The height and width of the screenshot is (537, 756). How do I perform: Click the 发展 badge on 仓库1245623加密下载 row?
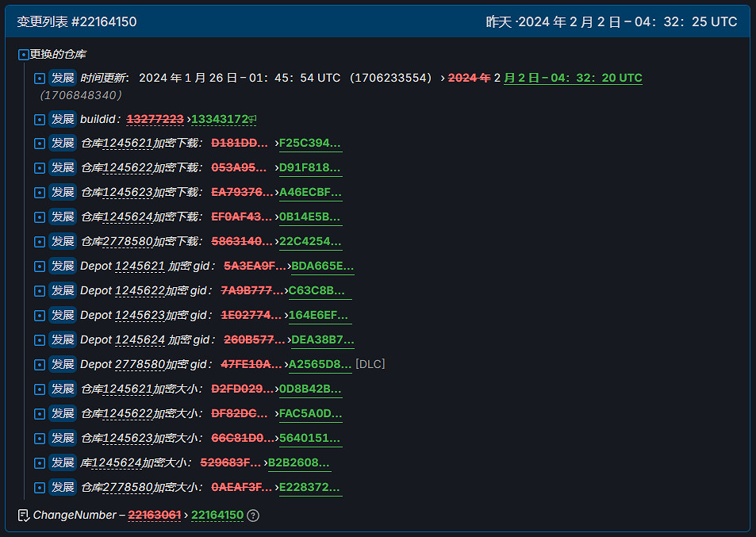pyautogui.click(x=63, y=193)
